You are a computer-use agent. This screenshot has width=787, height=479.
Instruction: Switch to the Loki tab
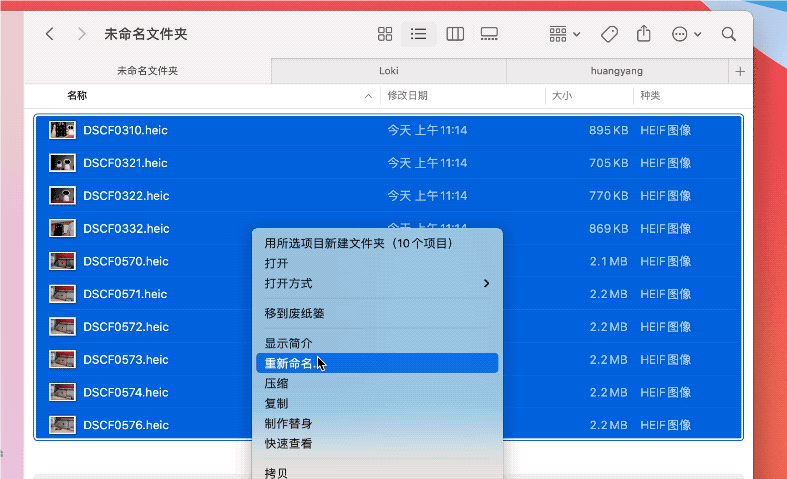(x=389, y=71)
